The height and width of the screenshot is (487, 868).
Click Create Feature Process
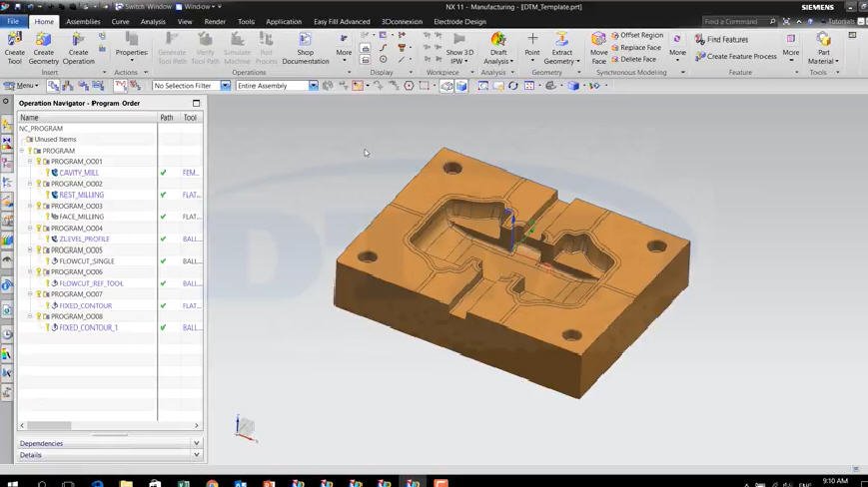point(736,56)
